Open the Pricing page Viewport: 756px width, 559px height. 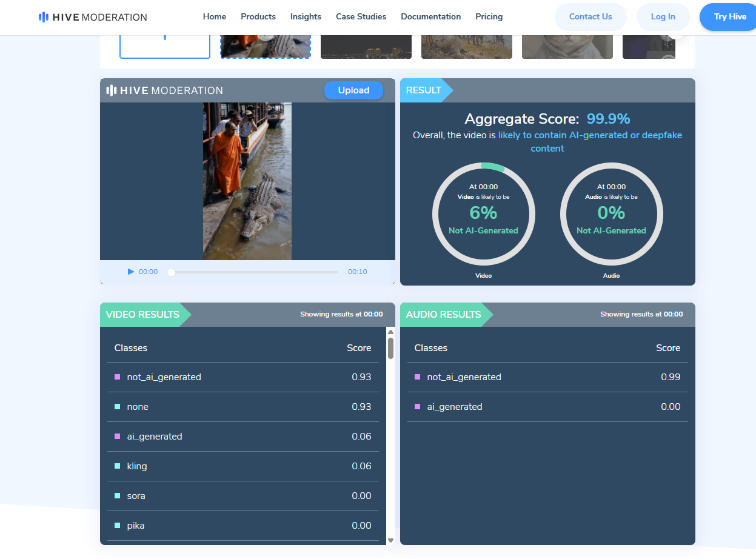coord(489,17)
